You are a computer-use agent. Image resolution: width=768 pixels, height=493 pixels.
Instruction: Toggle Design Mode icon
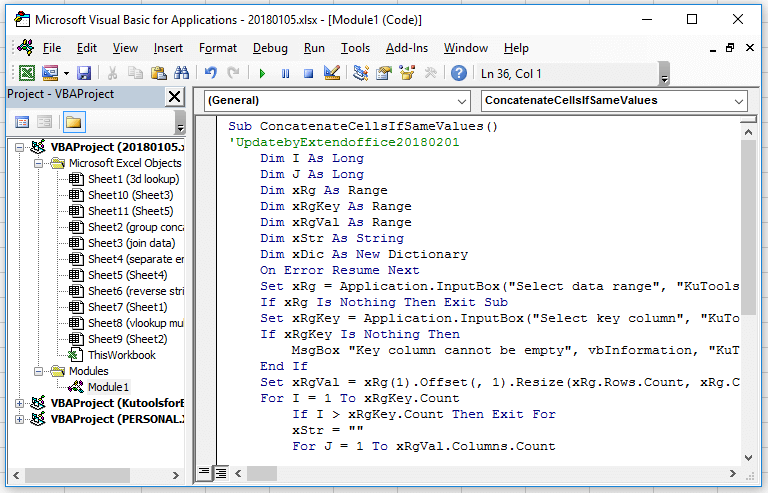click(x=332, y=73)
